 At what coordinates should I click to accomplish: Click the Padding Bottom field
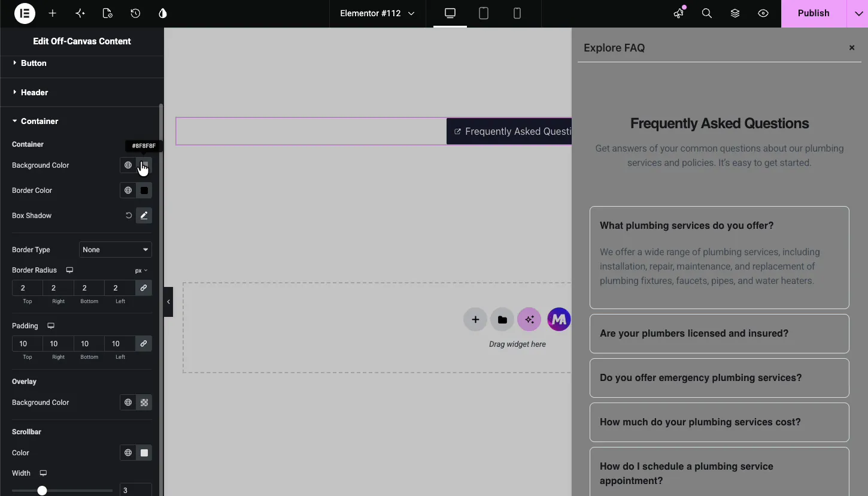click(89, 344)
